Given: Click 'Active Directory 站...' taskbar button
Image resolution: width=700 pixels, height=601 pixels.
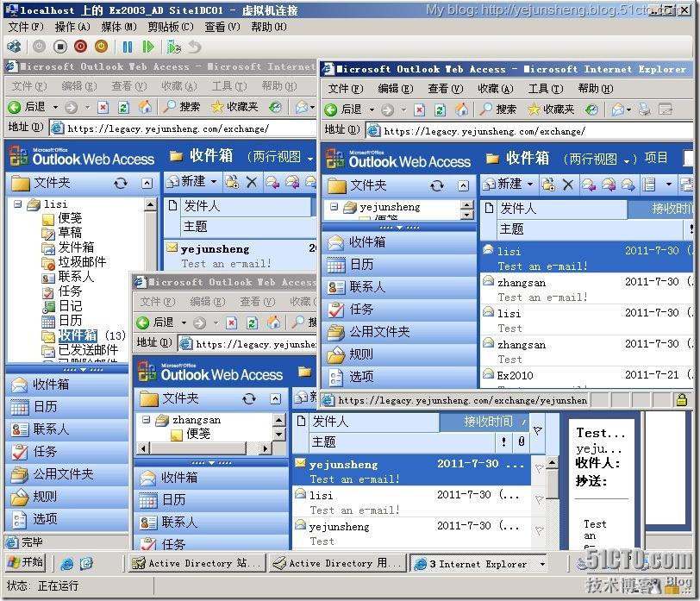Looking at the screenshot, I should [196, 564].
